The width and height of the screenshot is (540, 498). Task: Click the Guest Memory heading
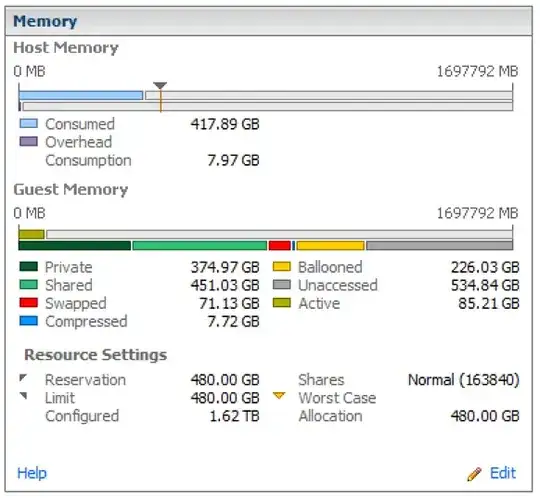click(71, 189)
